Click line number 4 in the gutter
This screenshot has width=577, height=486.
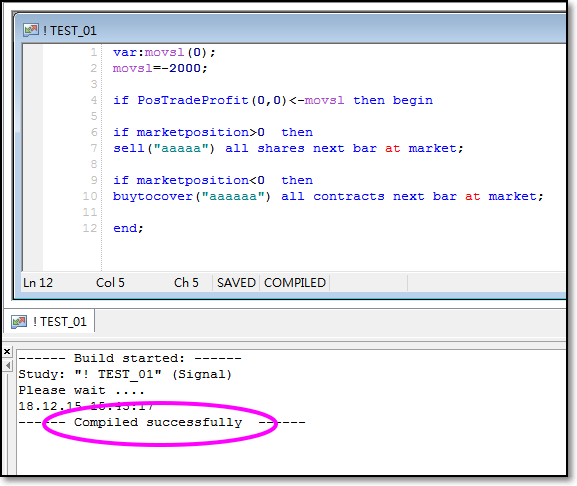coord(94,100)
